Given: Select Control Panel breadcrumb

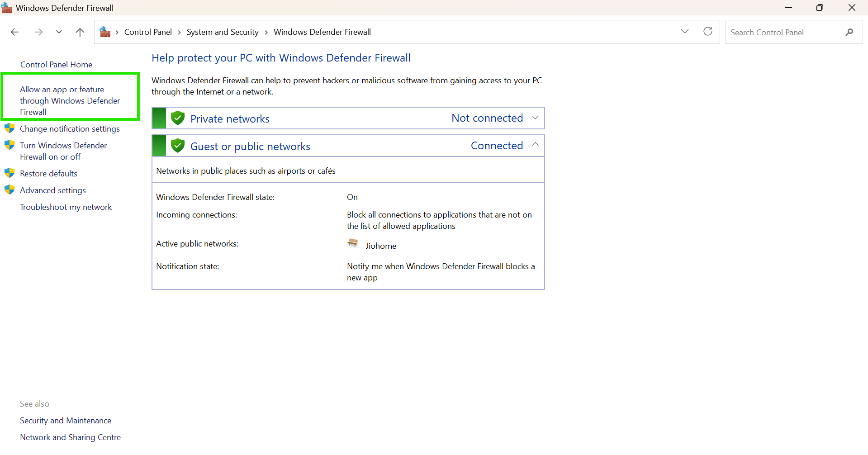Looking at the screenshot, I should click(x=148, y=32).
